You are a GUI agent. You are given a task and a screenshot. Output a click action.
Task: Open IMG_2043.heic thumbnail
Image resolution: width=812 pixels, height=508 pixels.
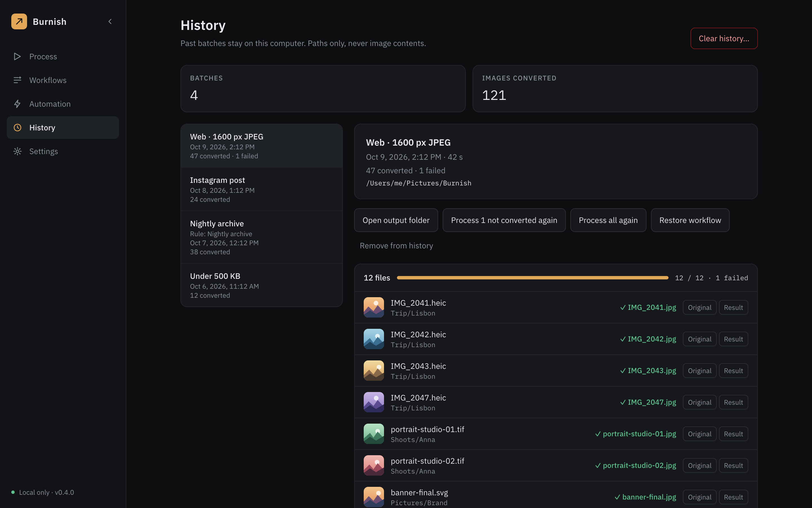374,371
